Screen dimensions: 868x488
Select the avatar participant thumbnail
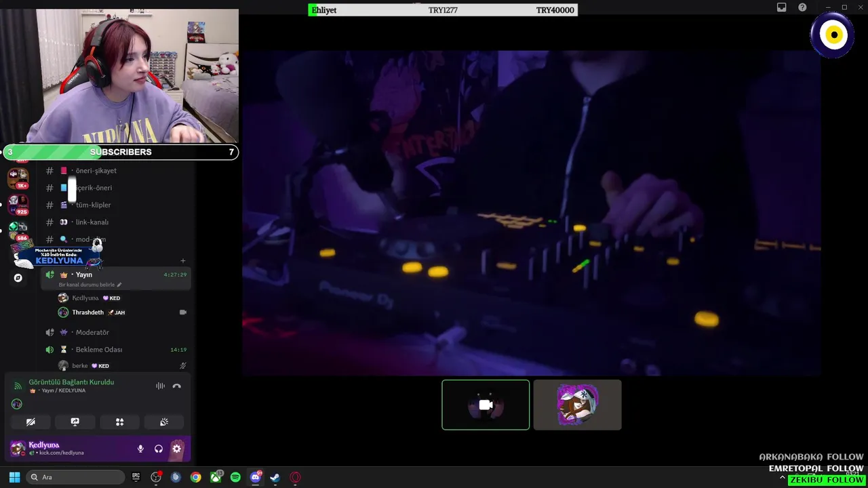pos(577,405)
